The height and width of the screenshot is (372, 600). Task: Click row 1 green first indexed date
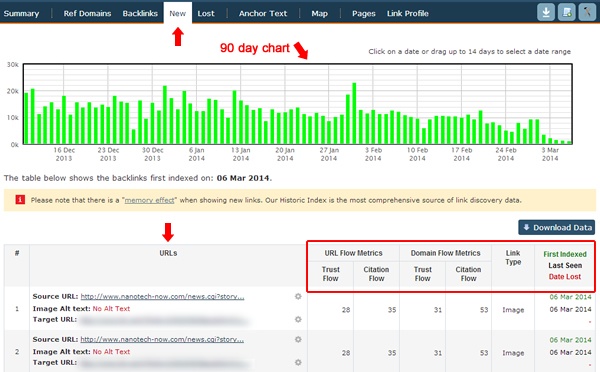[571, 297]
